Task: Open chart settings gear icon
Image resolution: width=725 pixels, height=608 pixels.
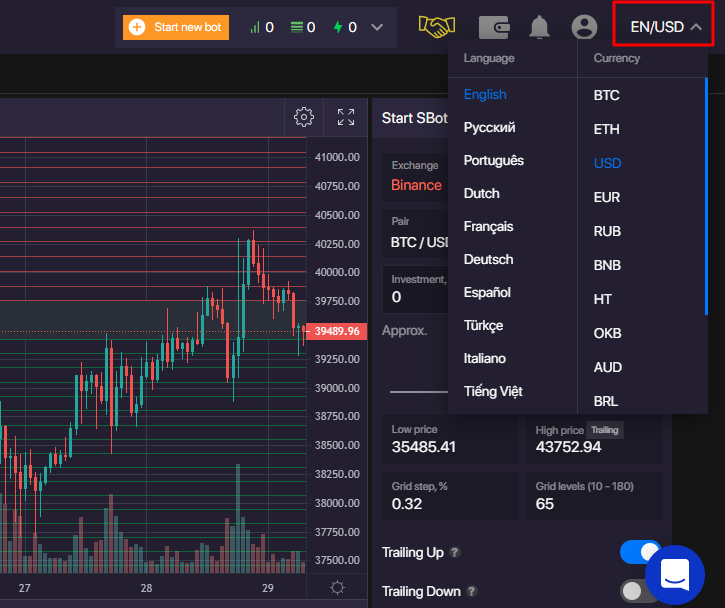Action: pyautogui.click(x=304, y=117)
